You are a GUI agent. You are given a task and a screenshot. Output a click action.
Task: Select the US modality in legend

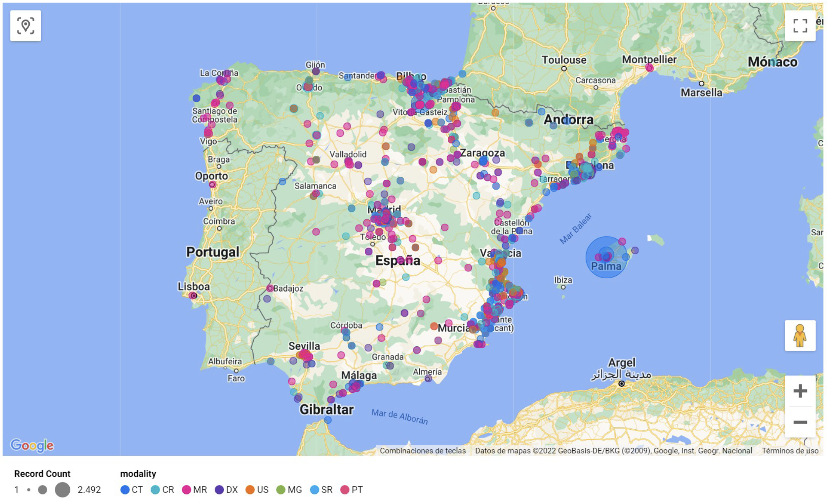click(x=257, y=490)
